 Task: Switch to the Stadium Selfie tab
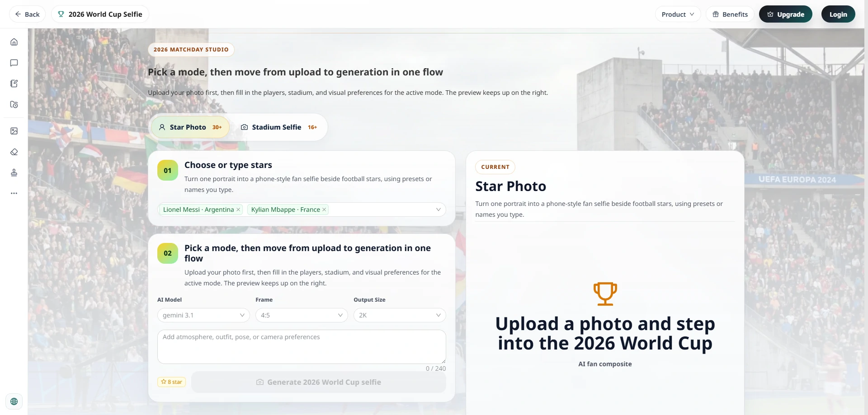tap(278, 127)
